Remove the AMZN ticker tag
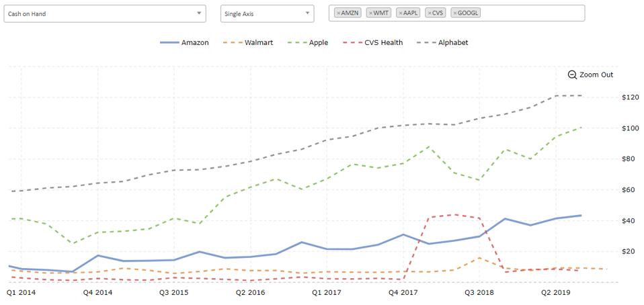Screen dimensions: 644x305 339,13
